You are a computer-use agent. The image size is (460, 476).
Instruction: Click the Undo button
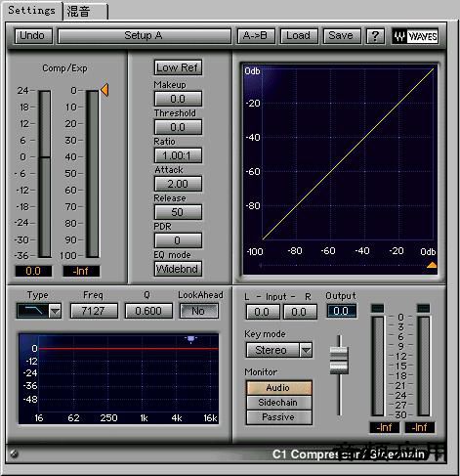tap(33, 36)
